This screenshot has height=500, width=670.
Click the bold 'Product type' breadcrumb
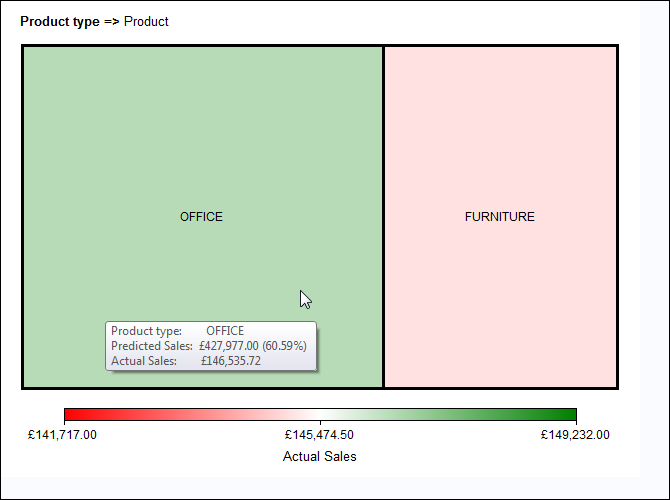click(59, 22)
